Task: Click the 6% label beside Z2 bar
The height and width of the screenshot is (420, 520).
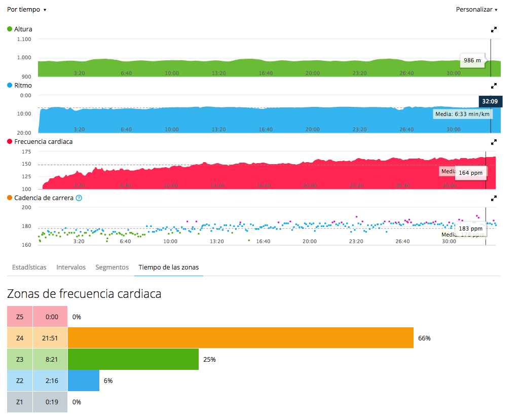Action: coord(108,380)
